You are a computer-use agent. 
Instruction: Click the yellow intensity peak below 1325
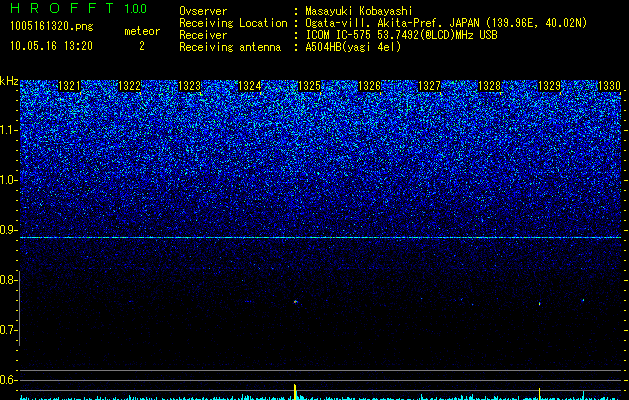point(295,392)
